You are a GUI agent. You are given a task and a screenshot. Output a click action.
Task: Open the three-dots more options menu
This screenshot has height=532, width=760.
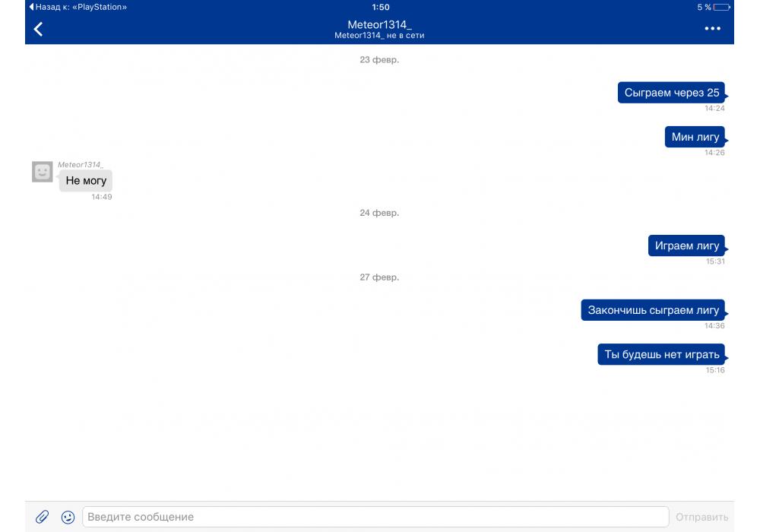712,29
